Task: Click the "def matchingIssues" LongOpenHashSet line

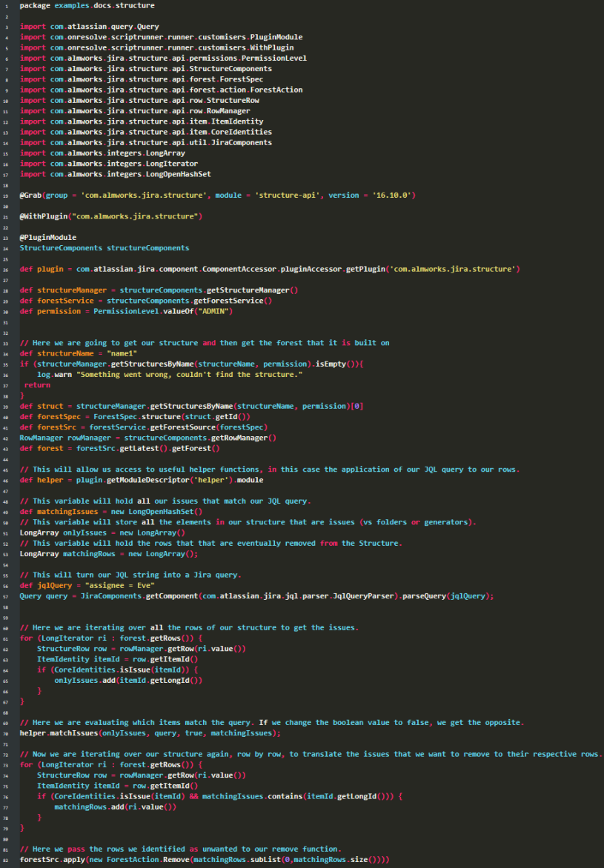Action: point(111,512)
